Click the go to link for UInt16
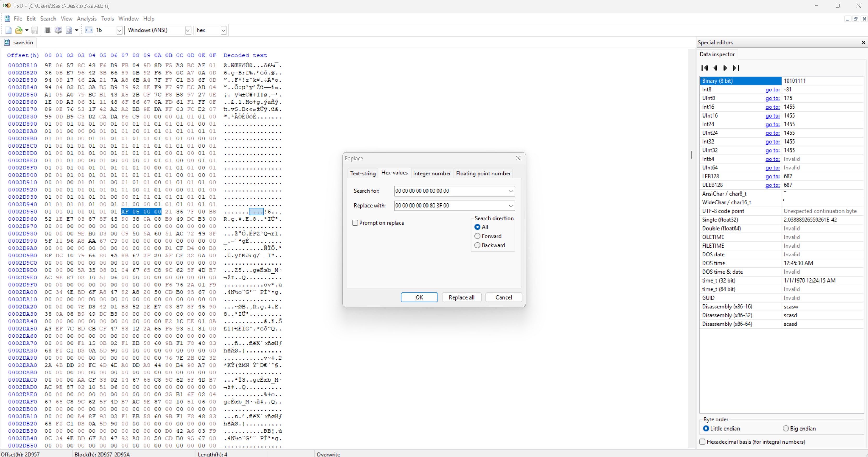Screen dimensions: 868x457 coord(772,116)
